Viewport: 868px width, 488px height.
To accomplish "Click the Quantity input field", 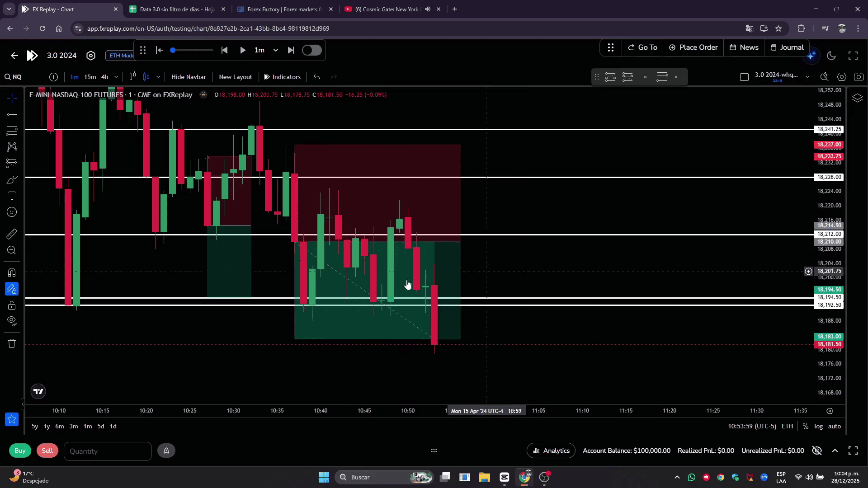I will coord(108,451).
